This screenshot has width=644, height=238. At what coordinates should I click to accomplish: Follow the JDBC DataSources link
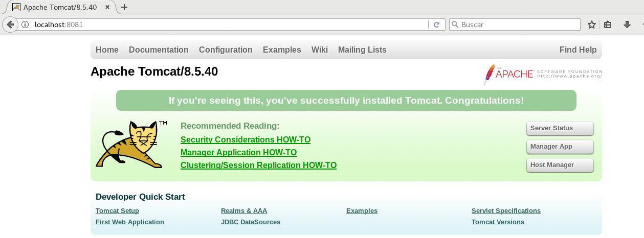[x=251, y=222]
